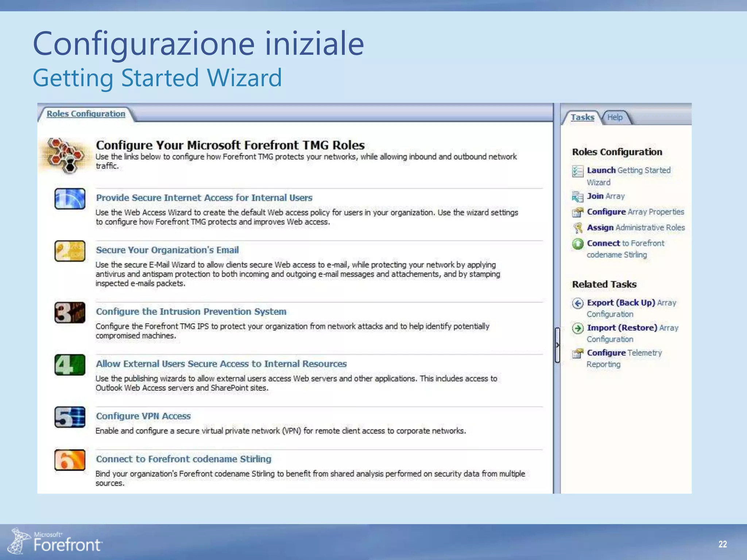The width and height of the screenshot is (747, 560).
Task: Click the Assign Administrative Roles keys icon
Action: pos(578,228)
